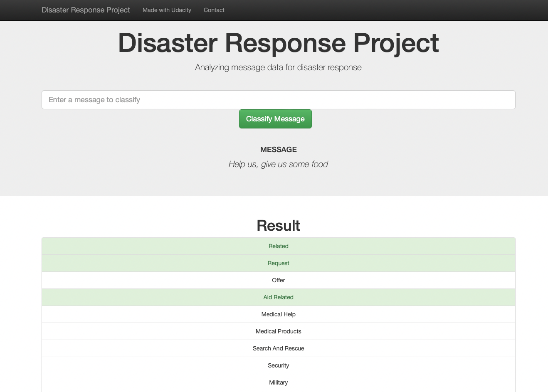Image resolution: width=548 pixels, height=392 pixels.
Task: Select the Security result row
Action: pyautogui.click(x=279, y=365)
